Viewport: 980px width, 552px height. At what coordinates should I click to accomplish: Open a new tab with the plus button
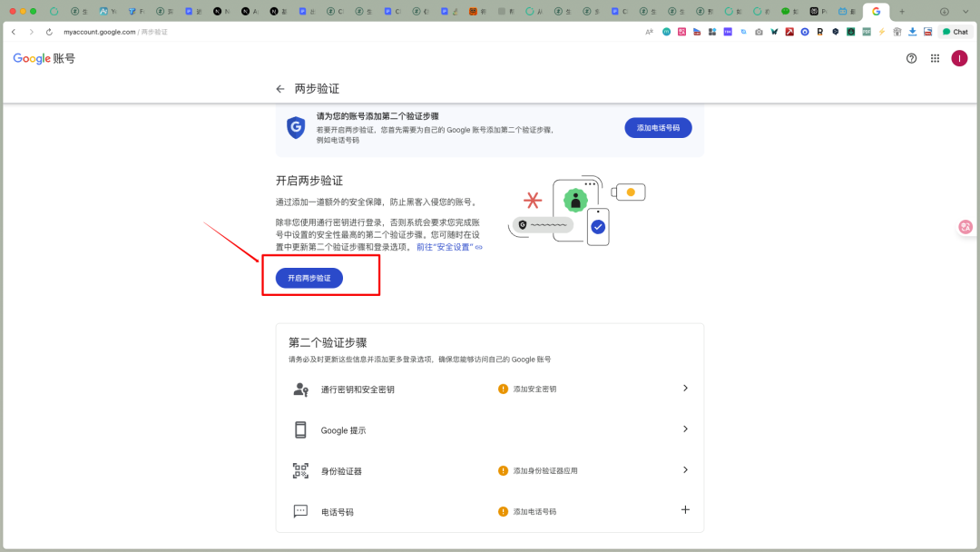(x=902, y=11)
